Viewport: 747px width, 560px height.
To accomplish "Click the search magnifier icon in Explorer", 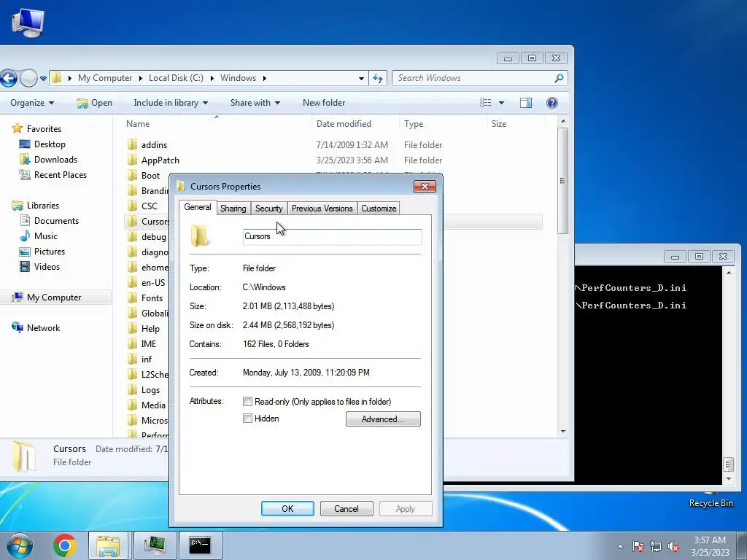I will [560, 77].
